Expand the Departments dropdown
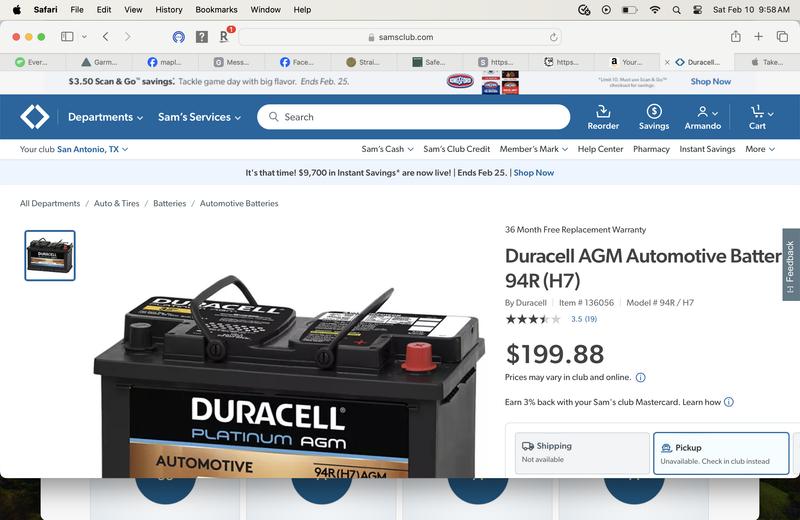This screenshot has width=800, height=520. tap(106, 117)
